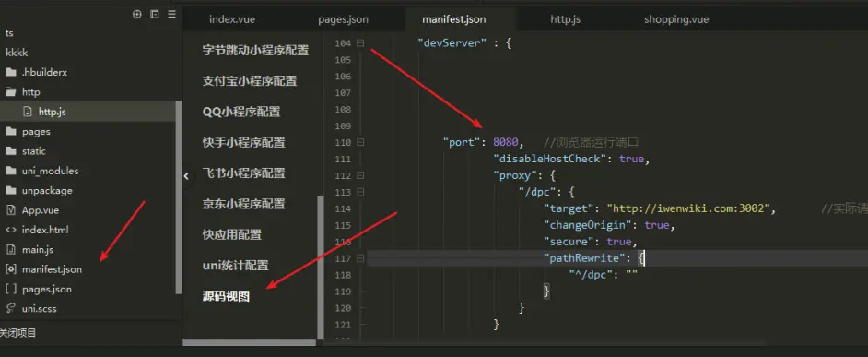Open index.html from the project tree
Image resolution: width=868 pixels, height=357 pixels.
pyautogui.click(x=37, y=230)
